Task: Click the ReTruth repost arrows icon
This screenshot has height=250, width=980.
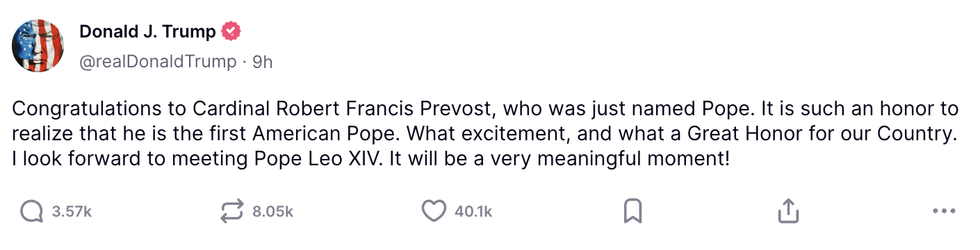Action: [x=232, y=212]
